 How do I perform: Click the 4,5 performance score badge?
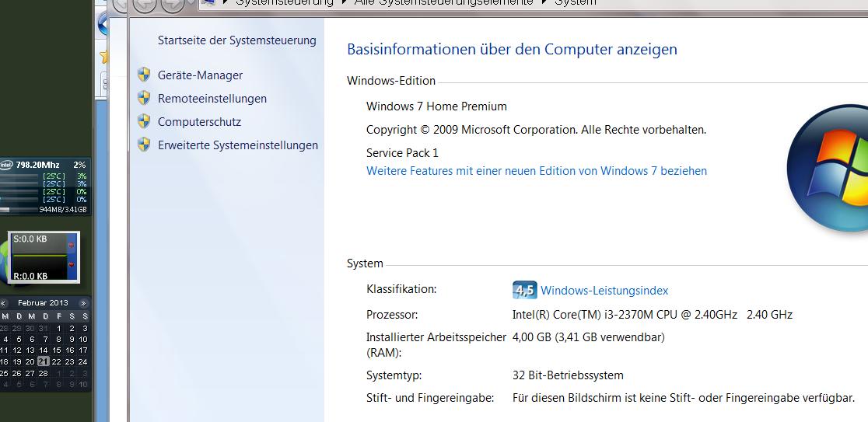pyautogui.click(x=524, y=290)
